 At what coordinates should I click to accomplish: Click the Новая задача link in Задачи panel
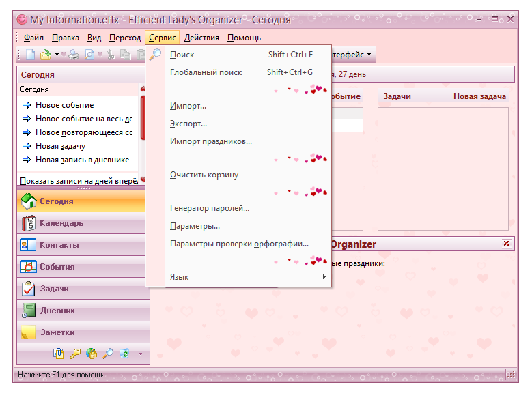click(479, 96)
